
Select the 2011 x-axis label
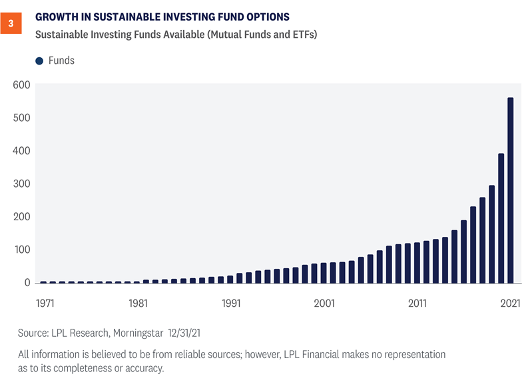(x=417, y=303)
